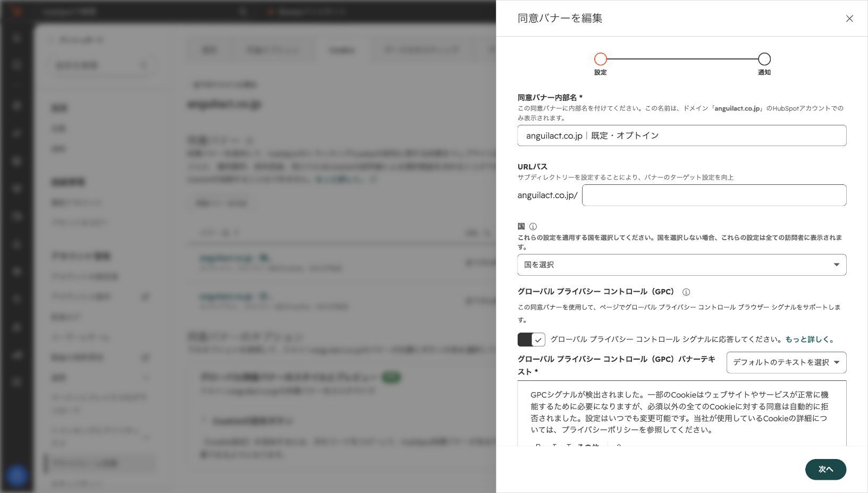
Task: Jump to the 通知 step circle
Action: pos(764,59)
